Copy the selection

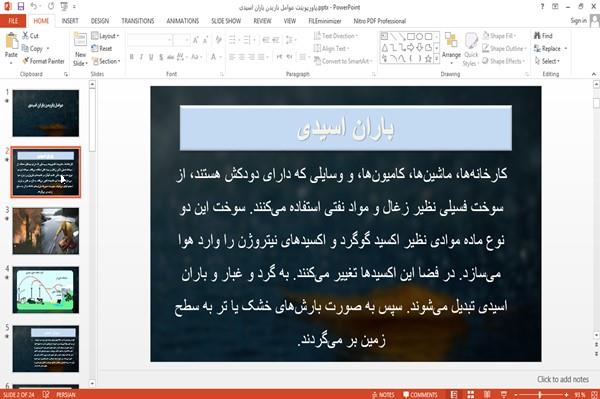pos(32,49)
